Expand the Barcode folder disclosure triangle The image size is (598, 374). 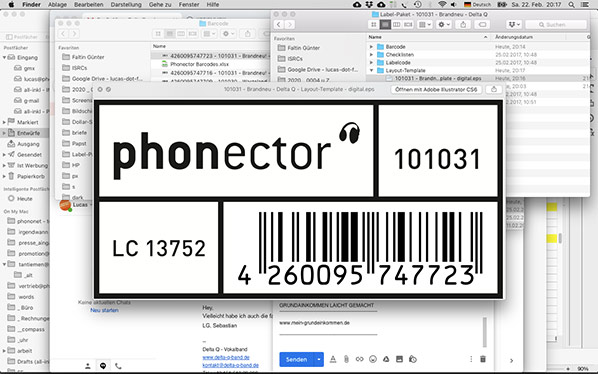(371, 47)
